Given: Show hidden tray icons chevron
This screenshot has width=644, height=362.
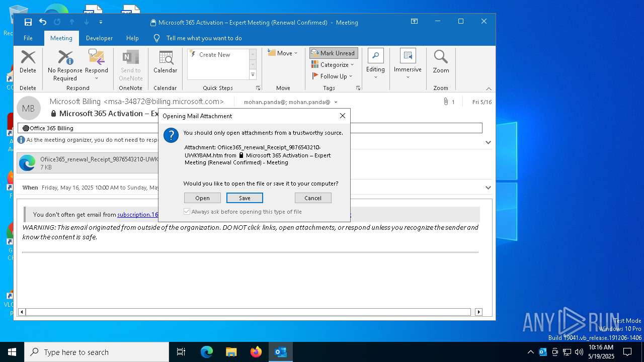Looking at the screenshot, I should click(x=531, y=352).
